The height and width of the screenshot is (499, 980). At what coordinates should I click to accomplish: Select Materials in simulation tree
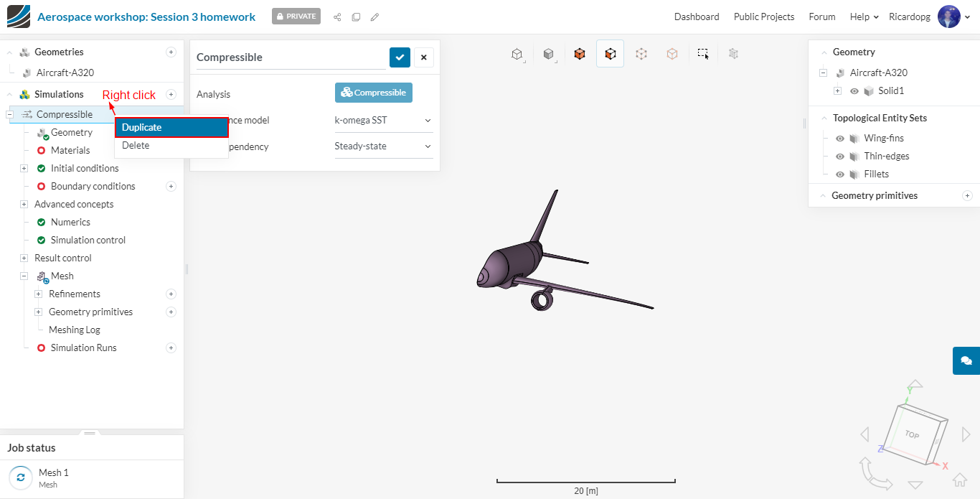click(70, 150)
